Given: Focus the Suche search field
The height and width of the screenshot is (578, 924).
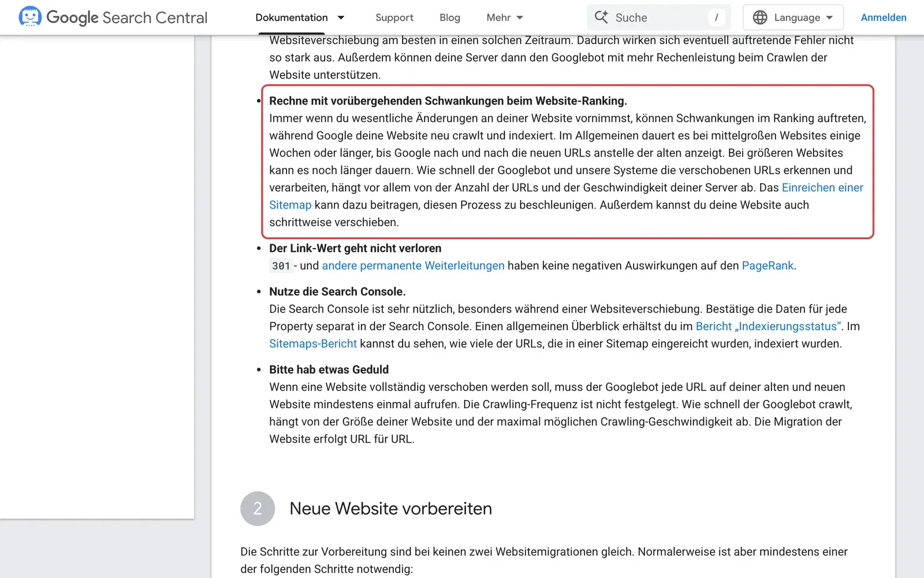Looking at the screenshot, I should tap(659, 17).
